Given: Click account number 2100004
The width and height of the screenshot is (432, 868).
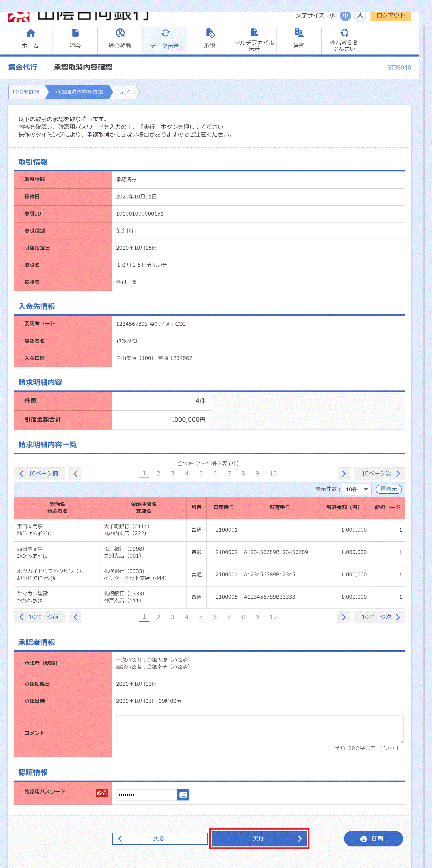Looking at the screenshot, I should [x=227, y=575].
